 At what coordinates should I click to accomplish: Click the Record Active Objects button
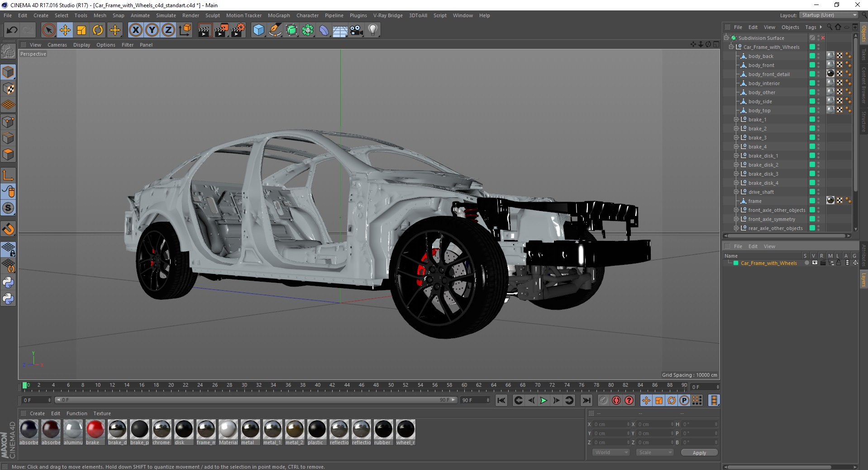(x=603, y=400)
